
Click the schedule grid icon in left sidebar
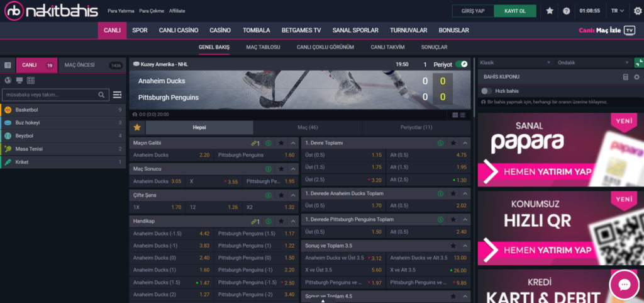31,80
